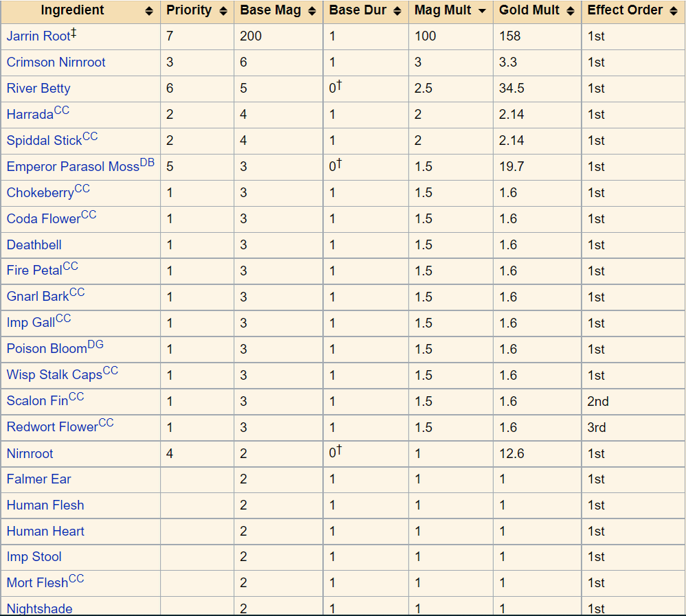Sort by Gold Mult column arrows
Image resolution: width=686 pixels, height=616 pixels.
(570, 11)
